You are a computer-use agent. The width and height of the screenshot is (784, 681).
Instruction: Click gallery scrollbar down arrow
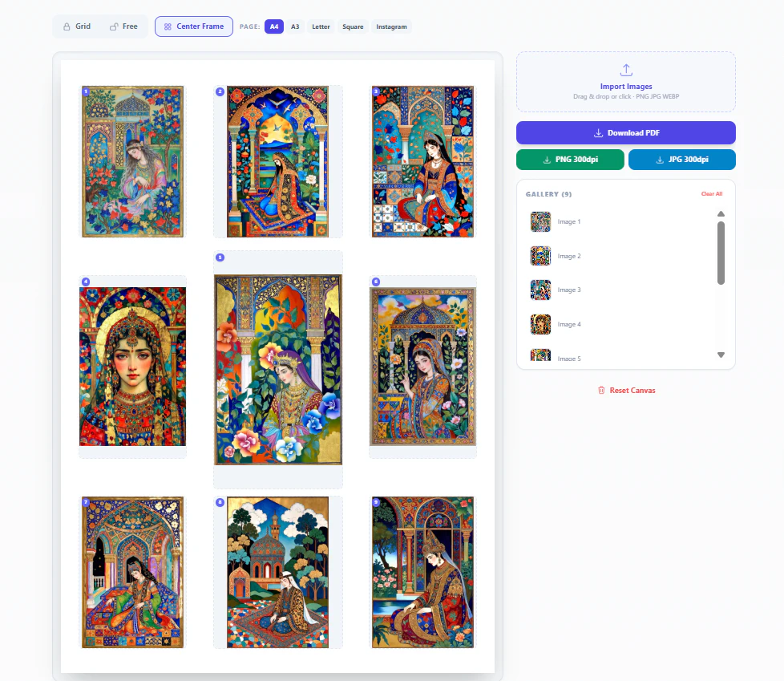[721, 355]
